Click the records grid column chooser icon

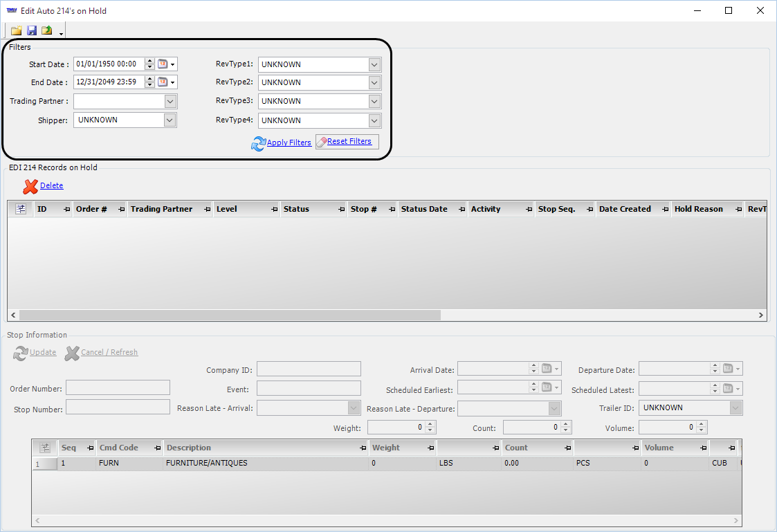(20, 209)
